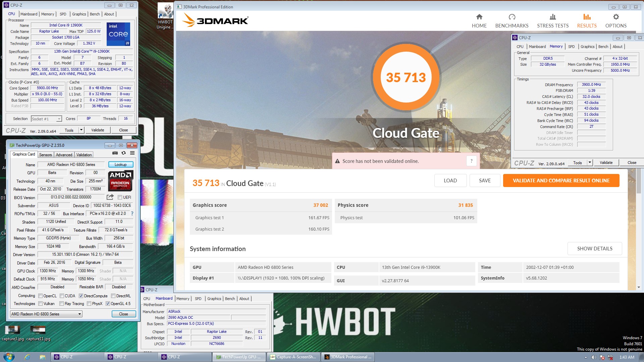The image size is (644, 362).
Task: Open the capture11.jpg desktop file
Action: (x=38, y=333)
